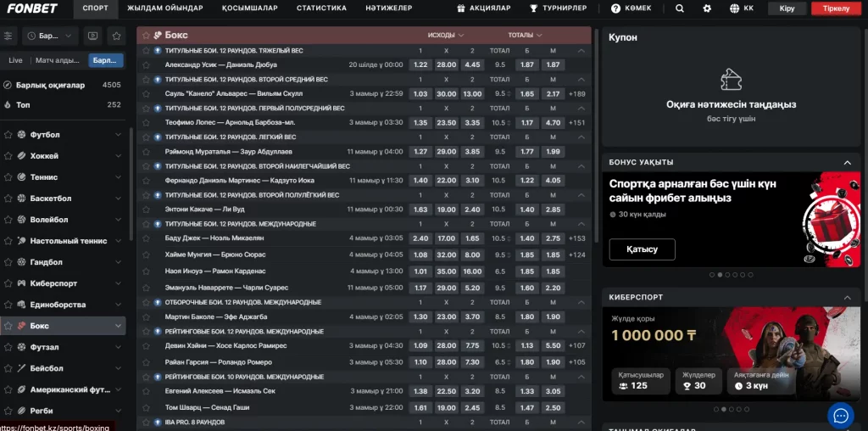
Task: Open the ТОТАЛЫ column dropdown
Action: point(525,35)
